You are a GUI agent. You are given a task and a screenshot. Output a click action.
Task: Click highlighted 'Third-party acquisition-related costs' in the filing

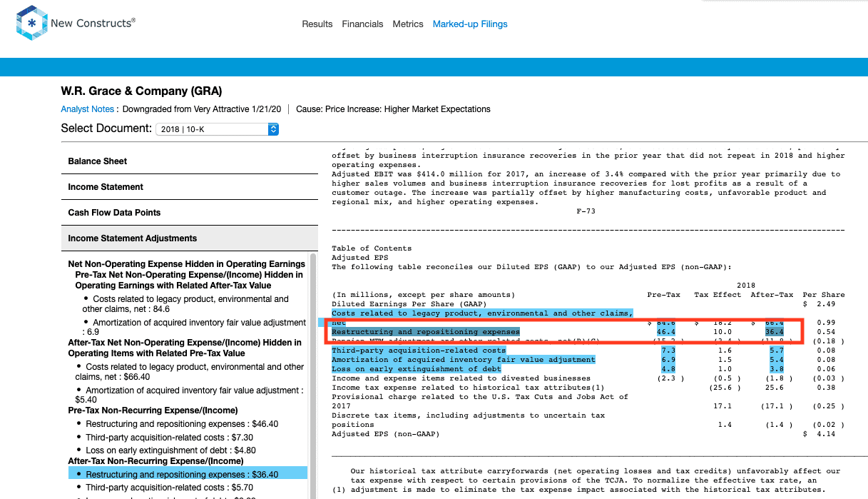(419, 351)
